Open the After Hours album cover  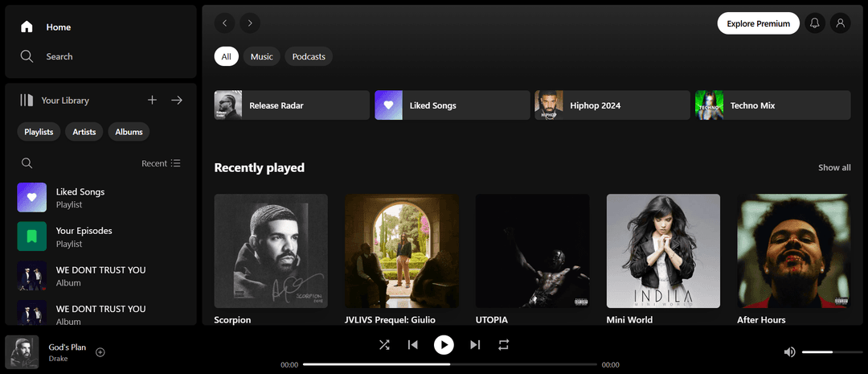[794, 250]
